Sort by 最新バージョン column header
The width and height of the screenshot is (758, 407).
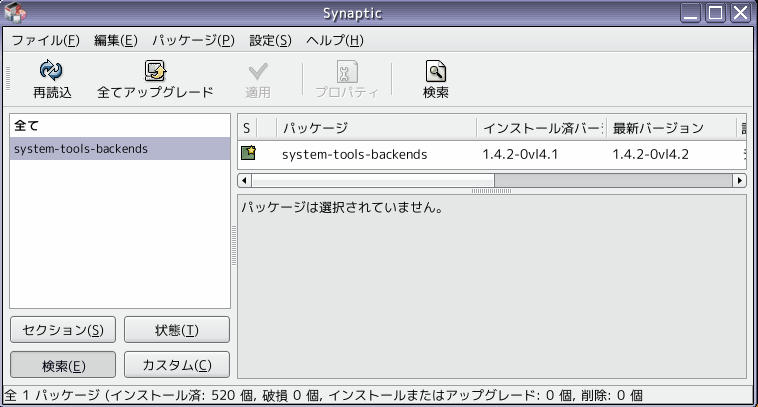[671, 128]
